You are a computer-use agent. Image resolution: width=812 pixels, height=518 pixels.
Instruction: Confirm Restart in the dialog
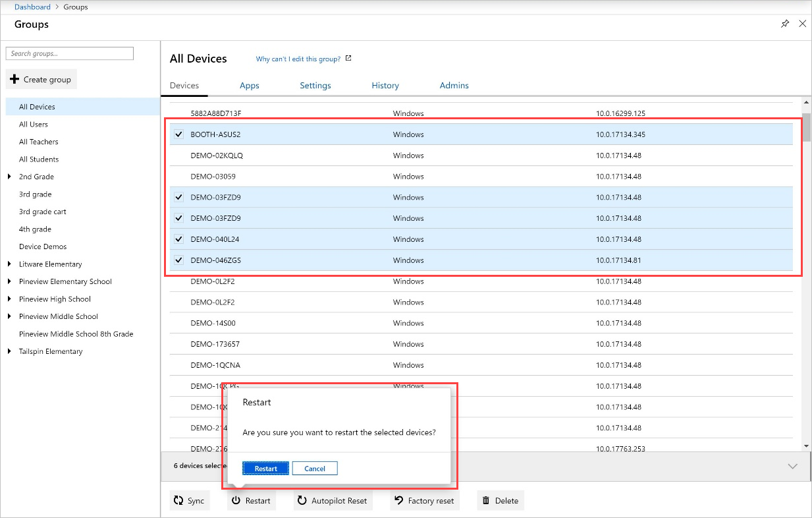pyautogui.click(x=265, y=469)
